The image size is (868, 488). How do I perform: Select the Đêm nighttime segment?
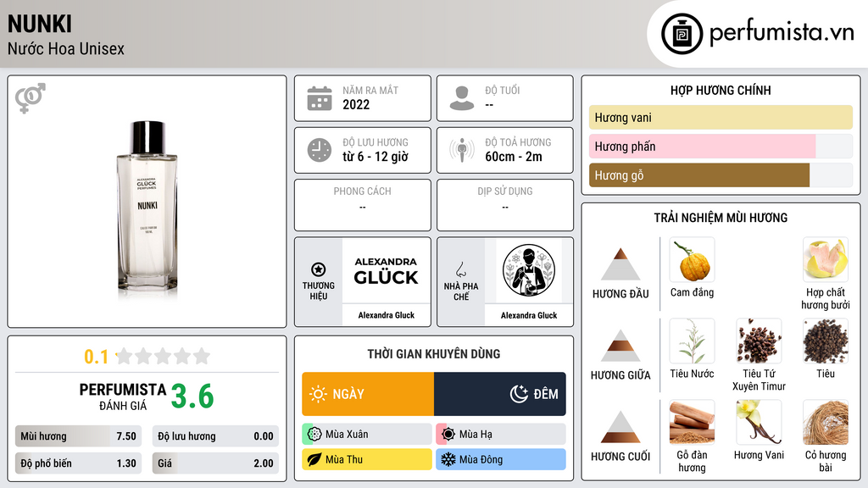pyautogui.click(x=500, y=394)
